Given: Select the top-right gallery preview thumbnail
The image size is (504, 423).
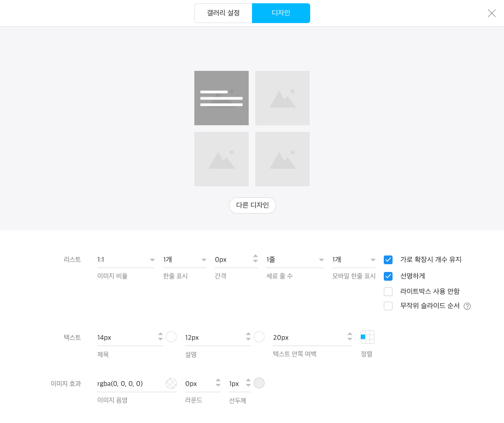Looking at the screenshot, I should (283, 98).
